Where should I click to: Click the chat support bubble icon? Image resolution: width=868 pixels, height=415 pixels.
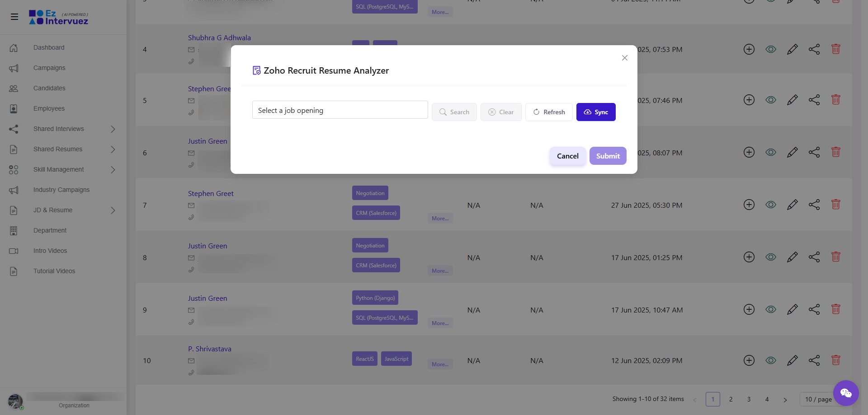click(845, 393)
